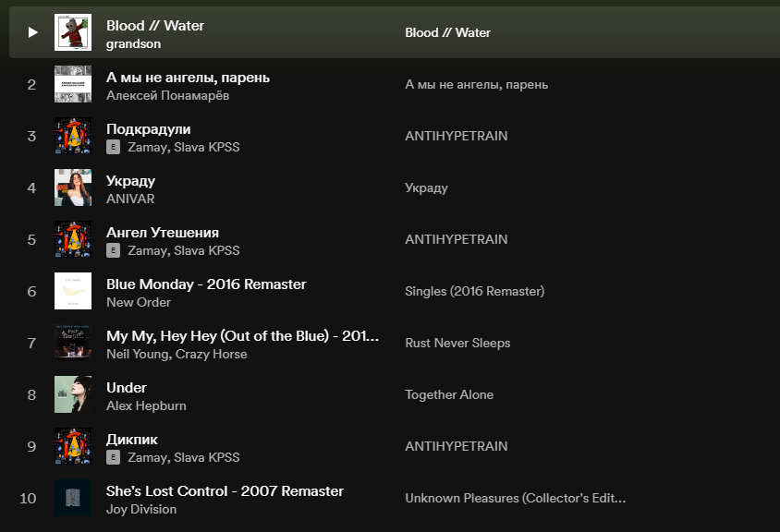Open the Unknown Pleasures album link
The height and width of the screenshot is (532, 780).
click(x=515, y=498)
